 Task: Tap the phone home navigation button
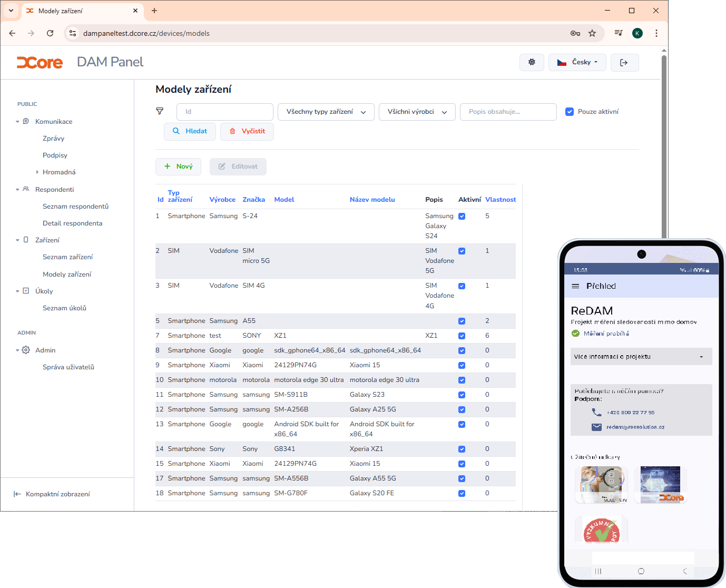tap(641, 571)
